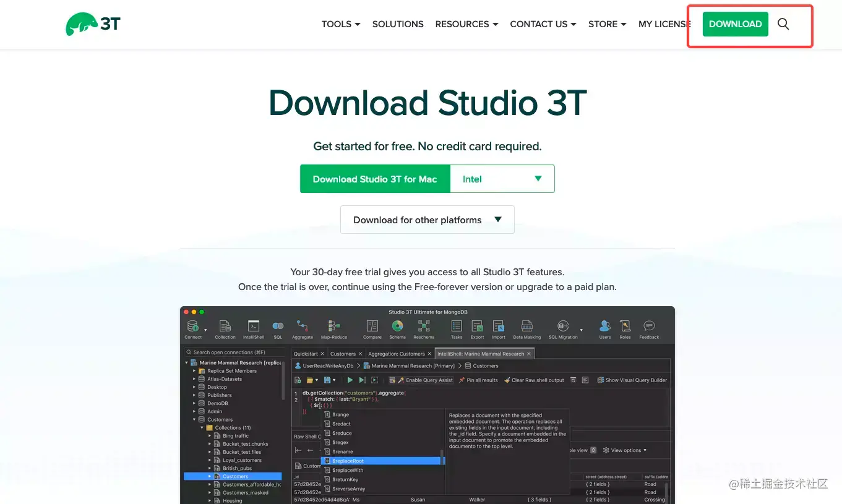Open the MY LICENSE link
The height and width of the screenshot is (504, 842).
tap(664, 24)
